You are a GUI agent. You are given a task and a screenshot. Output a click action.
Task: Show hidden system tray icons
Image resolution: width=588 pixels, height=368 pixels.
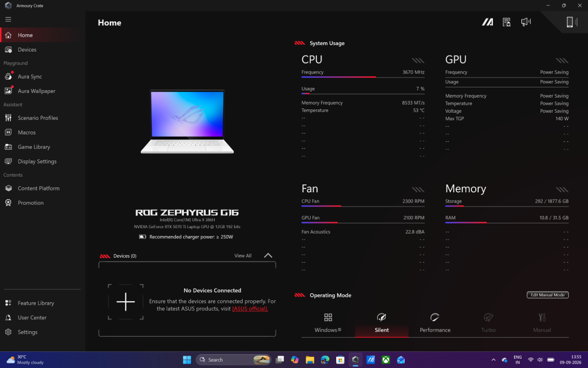point(493,360)
